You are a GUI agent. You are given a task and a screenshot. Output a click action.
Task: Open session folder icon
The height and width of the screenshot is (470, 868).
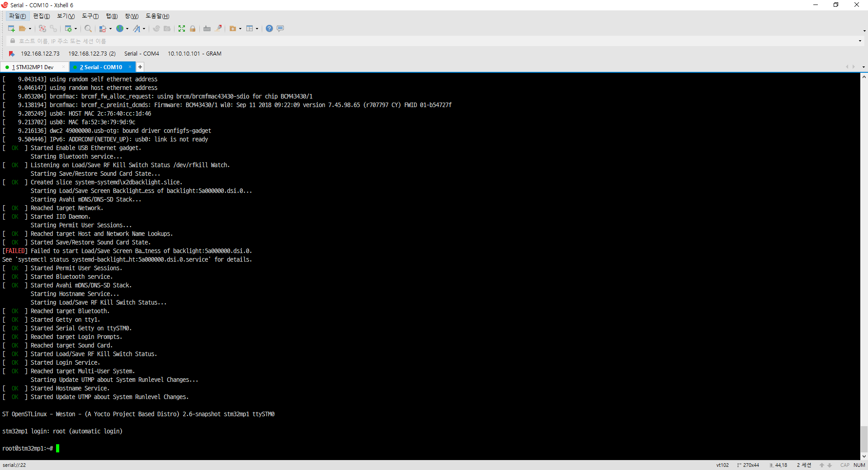coord(22,28)
